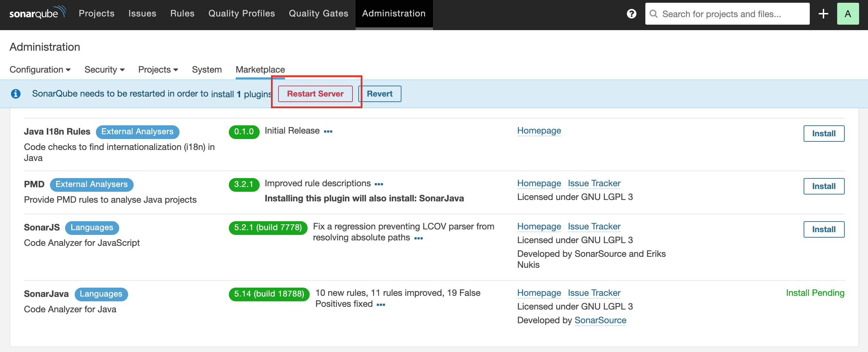The width and height of the screenshot is (868, 352).
Task: Go to the System tab
Action: coord(207,70)
